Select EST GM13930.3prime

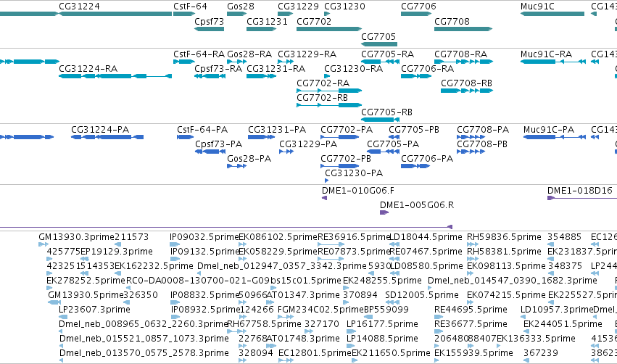click(x=44, y=244)
